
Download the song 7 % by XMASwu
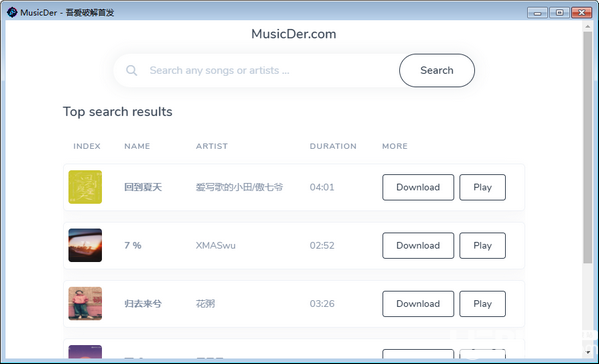tap(418, 246)
